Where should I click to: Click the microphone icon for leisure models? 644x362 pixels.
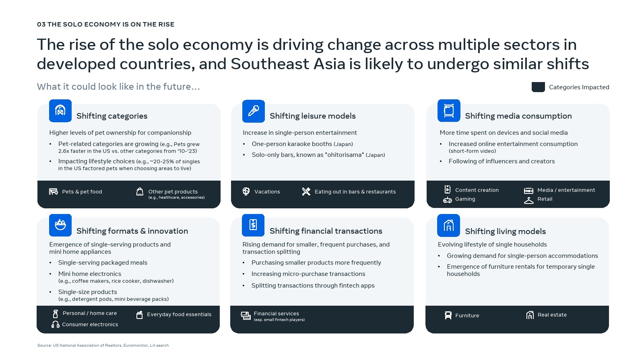(x=254, y=111)
